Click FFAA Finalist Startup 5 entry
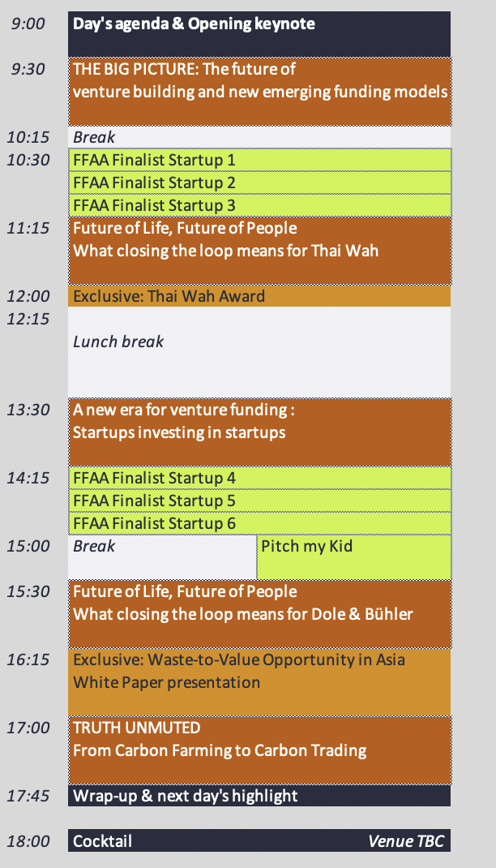 click(x=259, y=501)
